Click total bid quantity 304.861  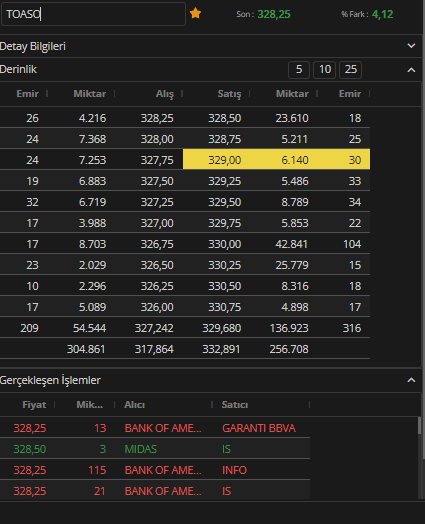pos(86,349)
